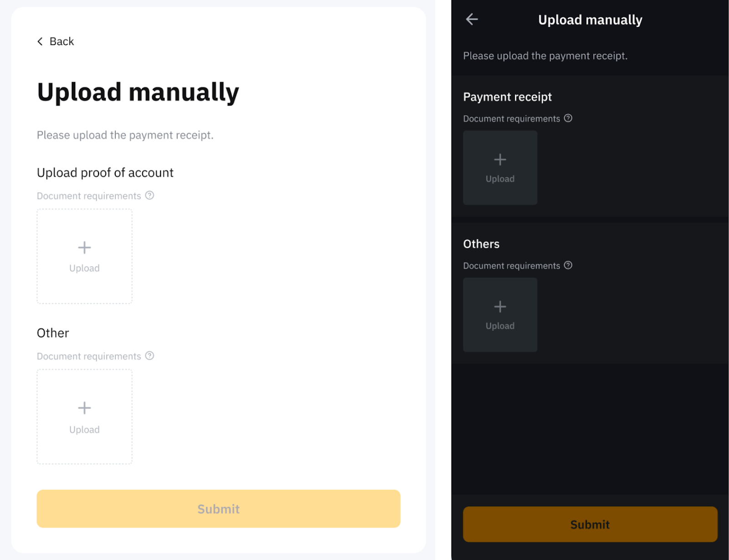
Task: Click help icon beside proof of account requirements
Action: [149, 195]
